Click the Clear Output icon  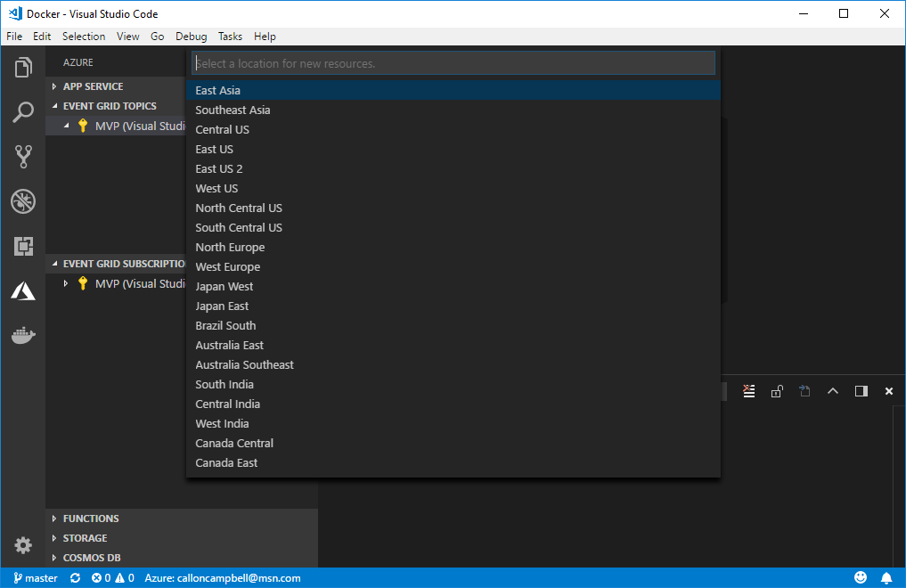pyautogui.click(x=749, y=391)
